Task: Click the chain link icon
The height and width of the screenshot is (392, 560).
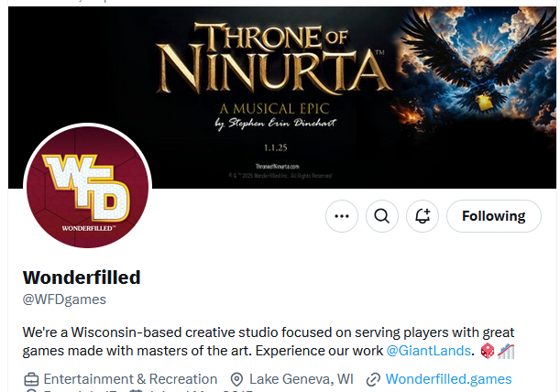Action: point(372,379)
